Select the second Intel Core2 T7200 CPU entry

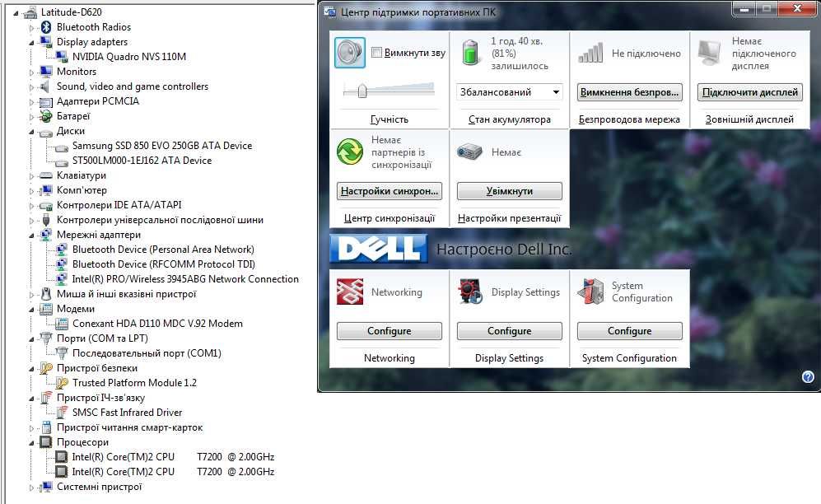coord(173,472)
